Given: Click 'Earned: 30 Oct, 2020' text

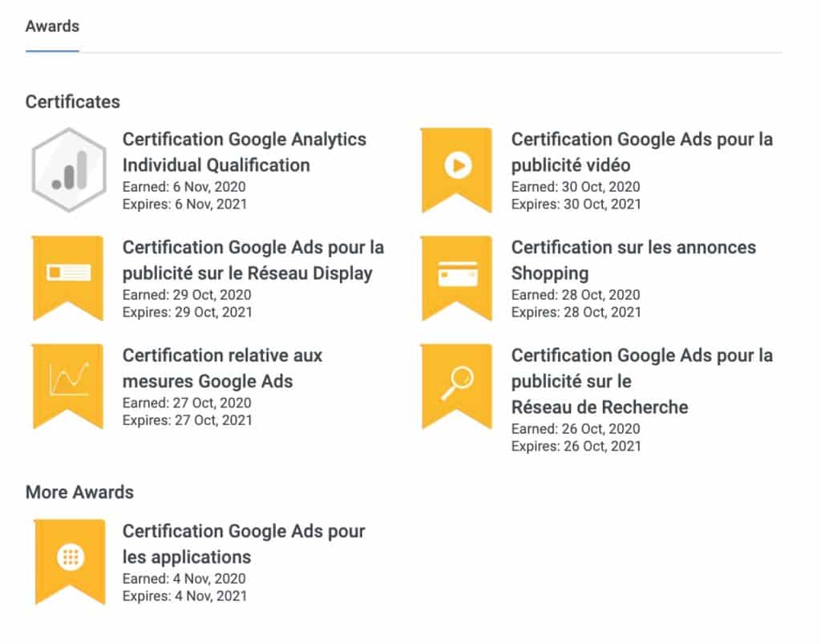Looking at the screenshot, I should click(576, 187).
